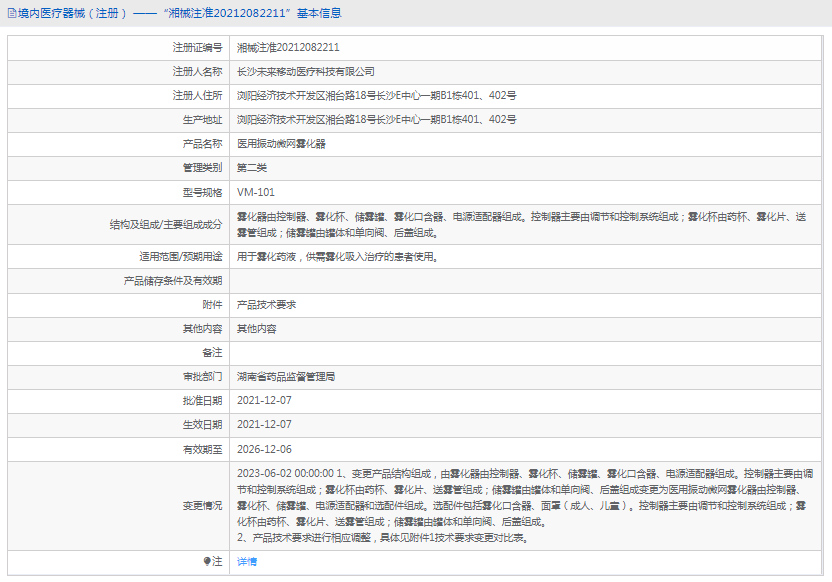Click the 生产地址 address value

click(377, 119)
